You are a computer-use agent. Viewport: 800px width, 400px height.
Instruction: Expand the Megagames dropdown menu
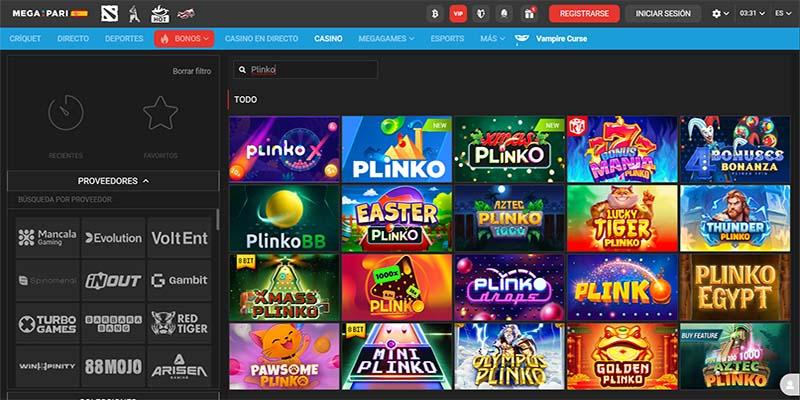(x=386, y=39)
